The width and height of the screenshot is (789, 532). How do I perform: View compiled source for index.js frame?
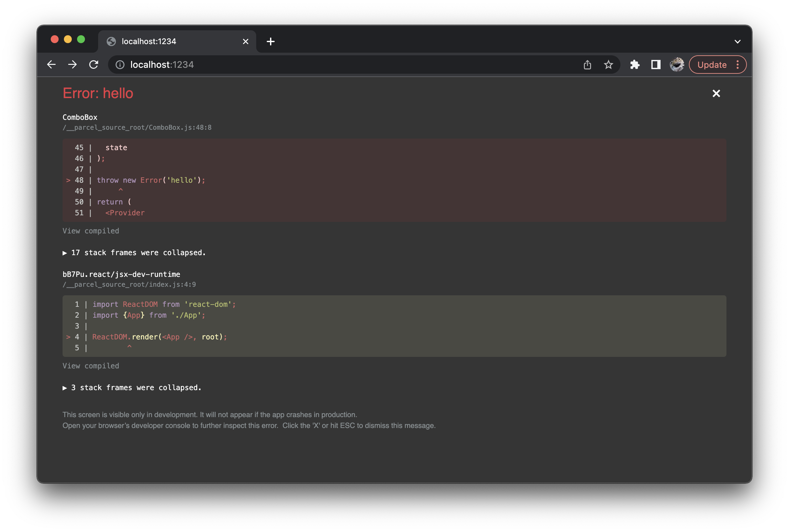pyautogui.click(x=90, y=365)
